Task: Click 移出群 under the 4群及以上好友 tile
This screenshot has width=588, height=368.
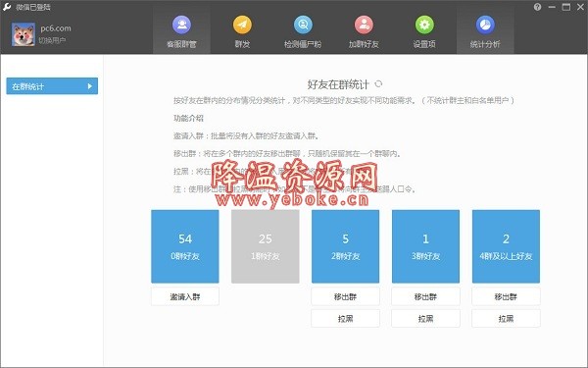Action: (506, 296)
